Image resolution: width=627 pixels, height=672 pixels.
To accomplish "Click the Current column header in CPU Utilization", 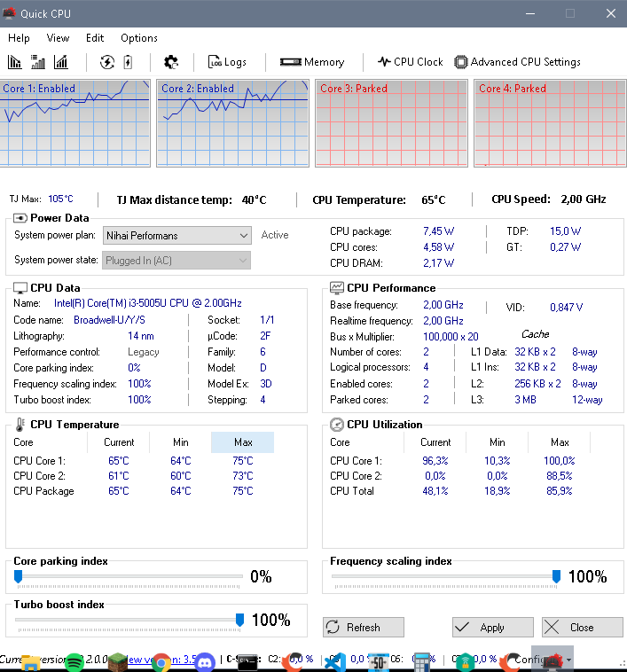I will point(435,442).
